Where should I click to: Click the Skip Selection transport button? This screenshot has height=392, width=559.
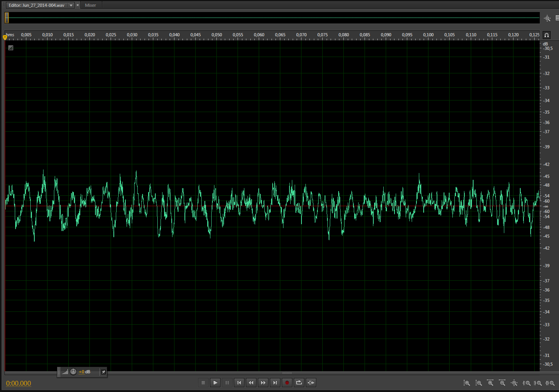point(311,383)
